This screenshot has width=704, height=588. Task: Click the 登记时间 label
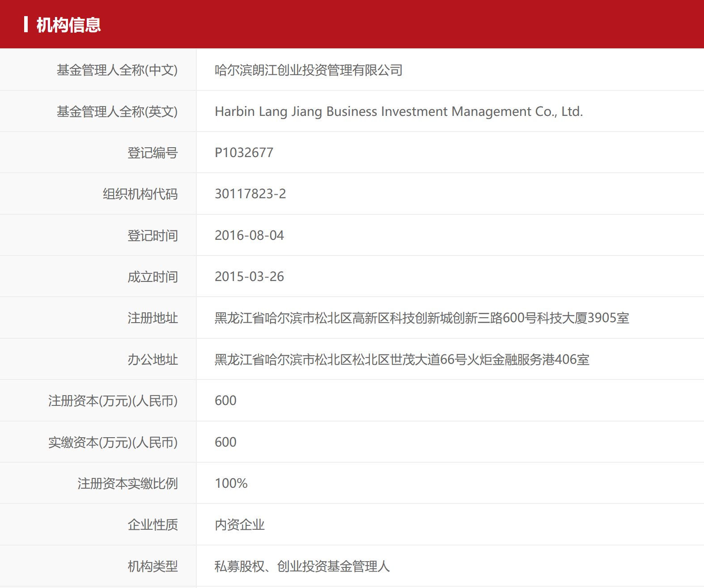(153, 235)
